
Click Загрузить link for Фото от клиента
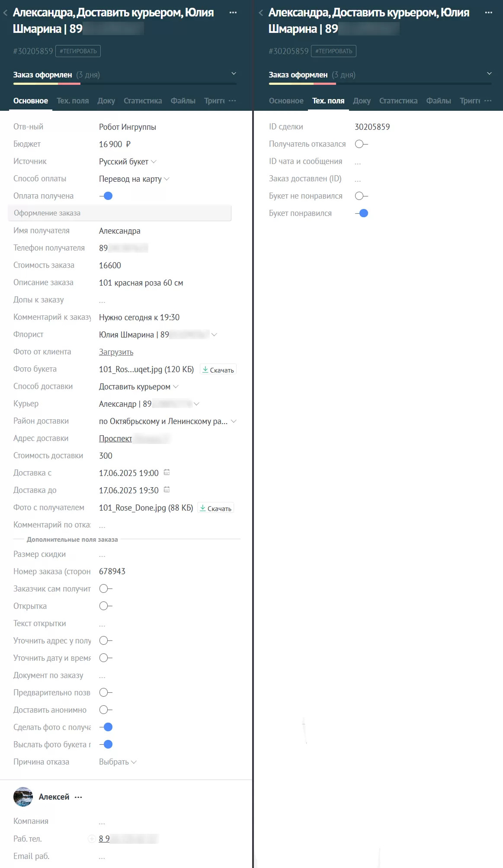click(x=116, y=352)
